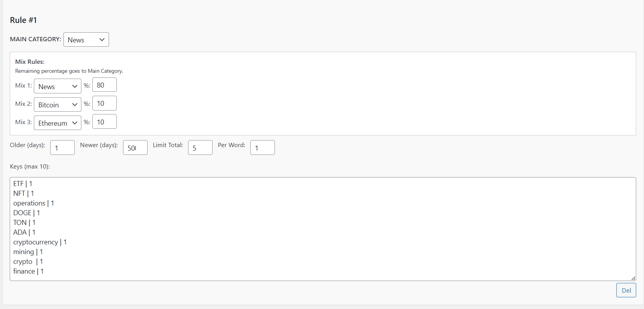Place cursor on the DOGE key line
Screen dimensions: 644x309
[x=26, y=213]
